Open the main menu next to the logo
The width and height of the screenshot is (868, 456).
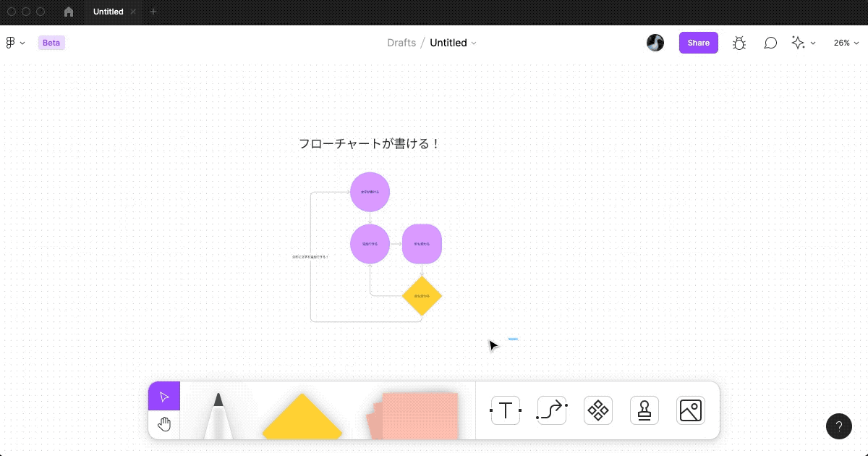tap(14, 43)
